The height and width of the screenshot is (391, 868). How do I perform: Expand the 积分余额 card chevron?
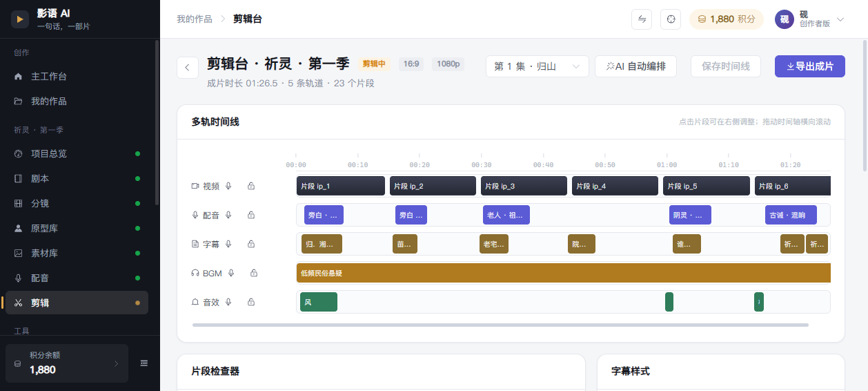(x=116, y=363)
